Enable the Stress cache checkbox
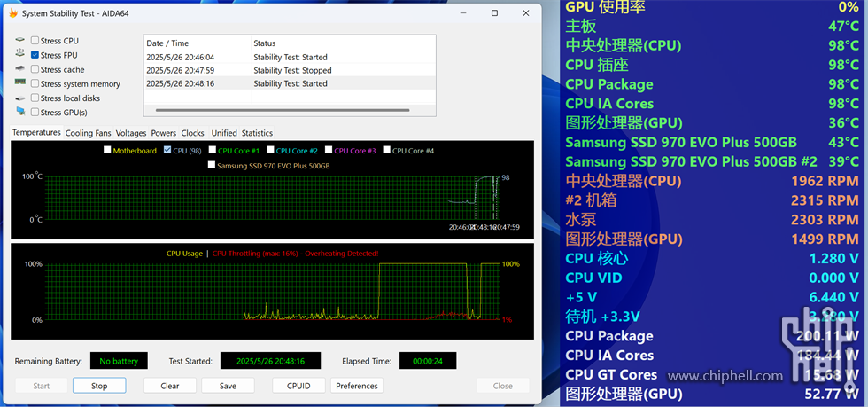The height and width of the screenshot is (407, 868). (35, 69)
